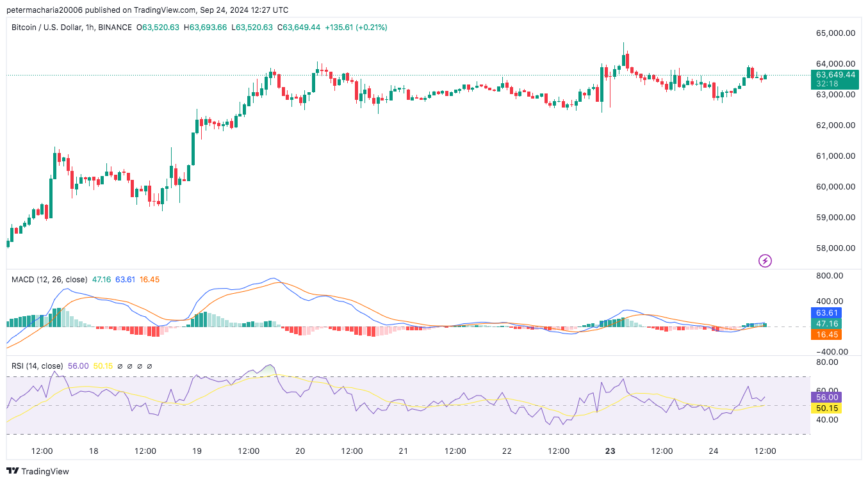Click date 24 on the time axis
This screenshot has height=482, width=868.
pyautogui.click(x=714, y=451)
